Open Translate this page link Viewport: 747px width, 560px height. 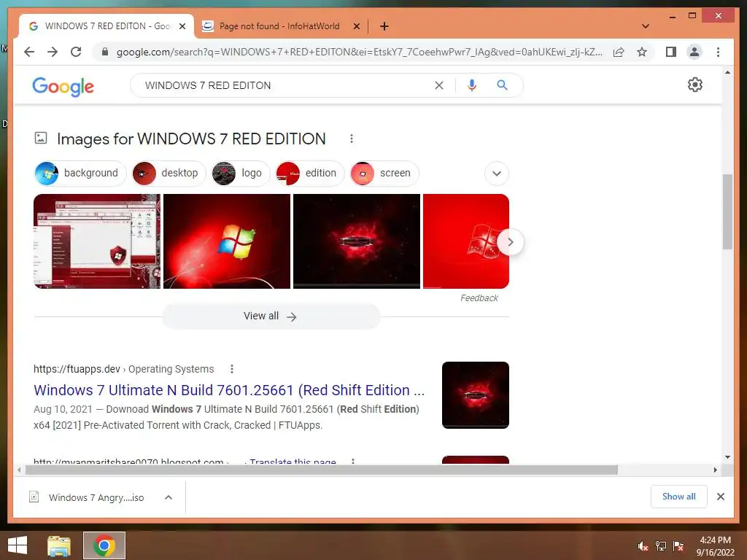click(293, 461)
